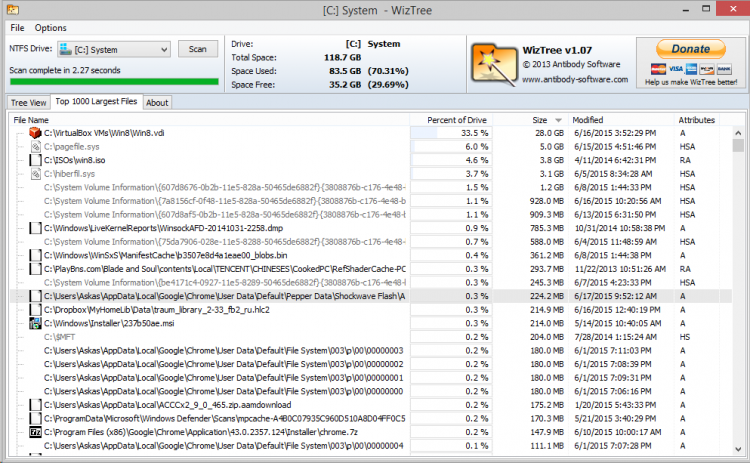Click the modified date 6/17/2015 9:52:12 AM

(x=616, y=296)
